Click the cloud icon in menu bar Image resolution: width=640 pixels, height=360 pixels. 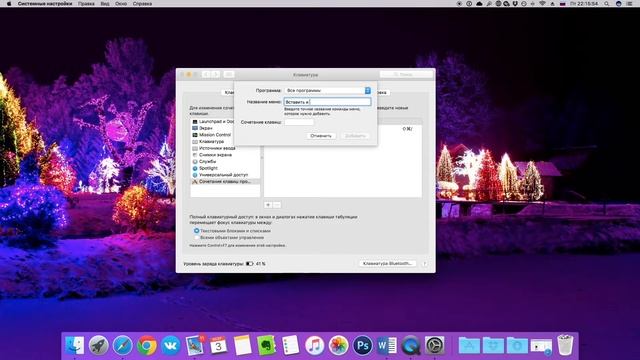point(479,4)
